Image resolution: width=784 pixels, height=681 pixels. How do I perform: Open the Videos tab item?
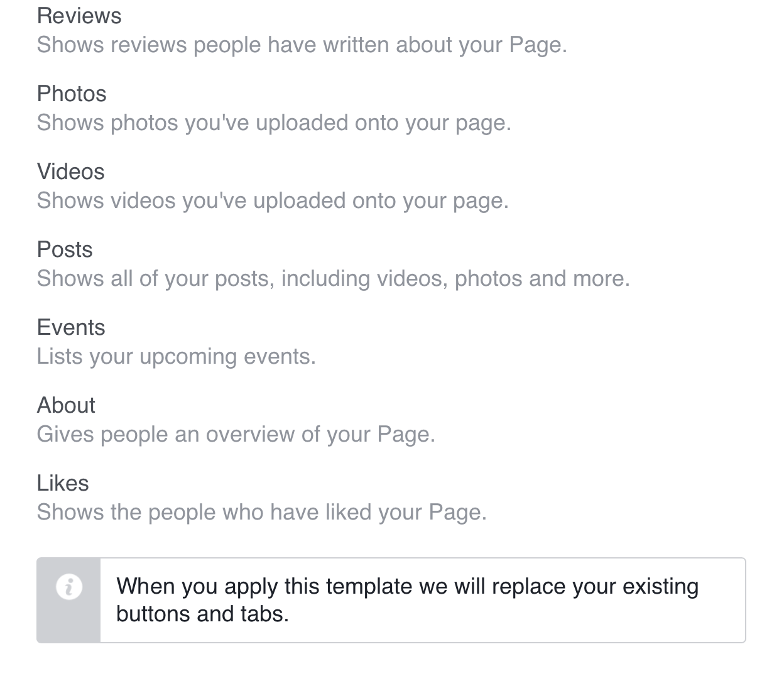[70, 172]
